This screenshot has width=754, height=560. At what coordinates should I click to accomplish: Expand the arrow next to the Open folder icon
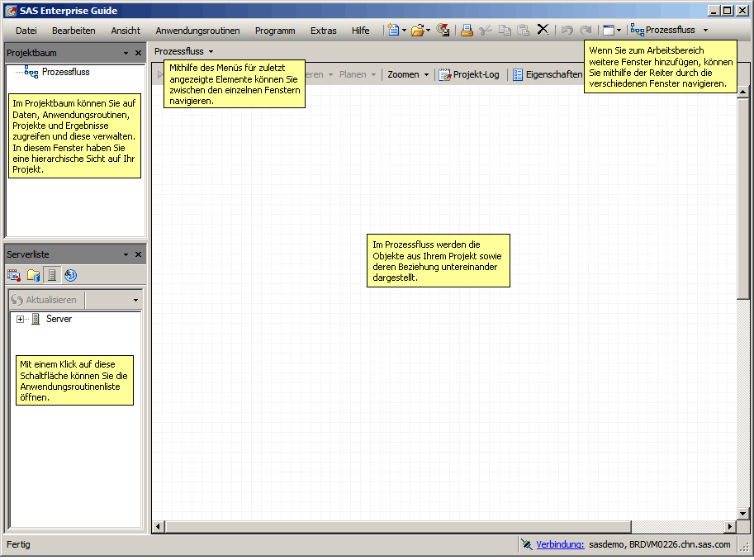click(x=428, y=31)
